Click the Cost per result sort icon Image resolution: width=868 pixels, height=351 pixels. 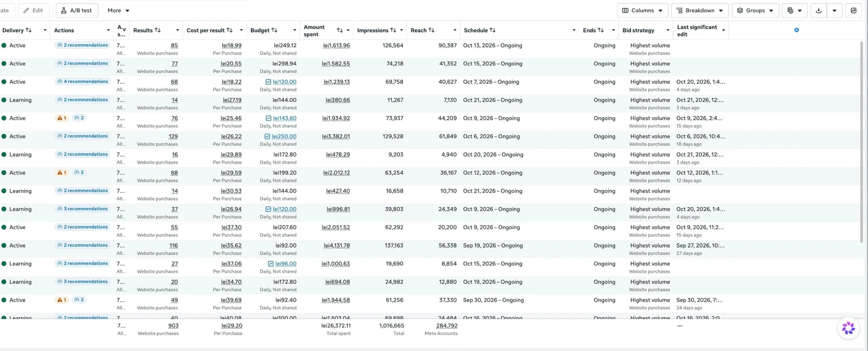tap(230, 30)
